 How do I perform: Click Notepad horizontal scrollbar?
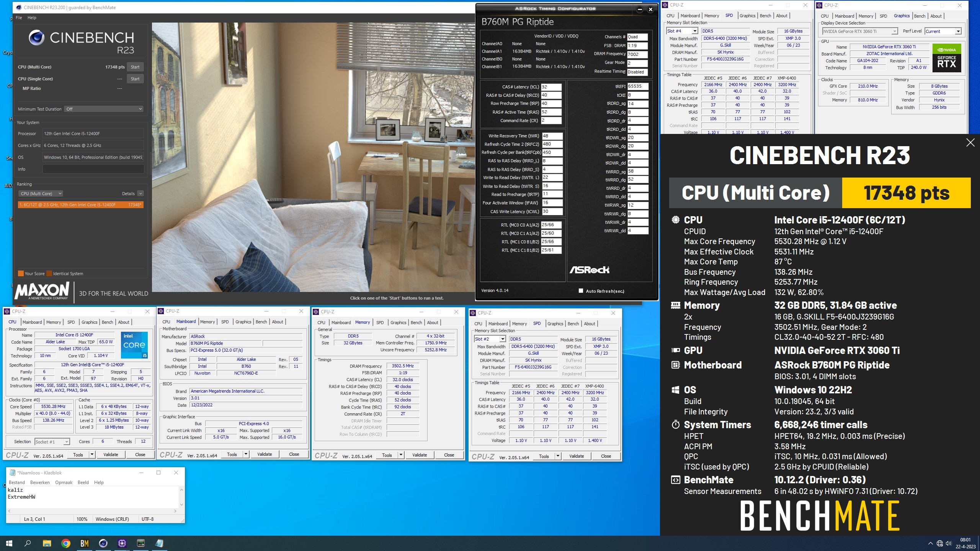point(92,511)
